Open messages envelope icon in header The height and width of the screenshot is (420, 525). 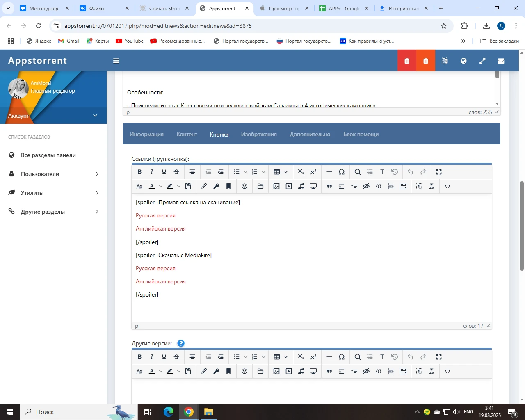pos(501,61)
